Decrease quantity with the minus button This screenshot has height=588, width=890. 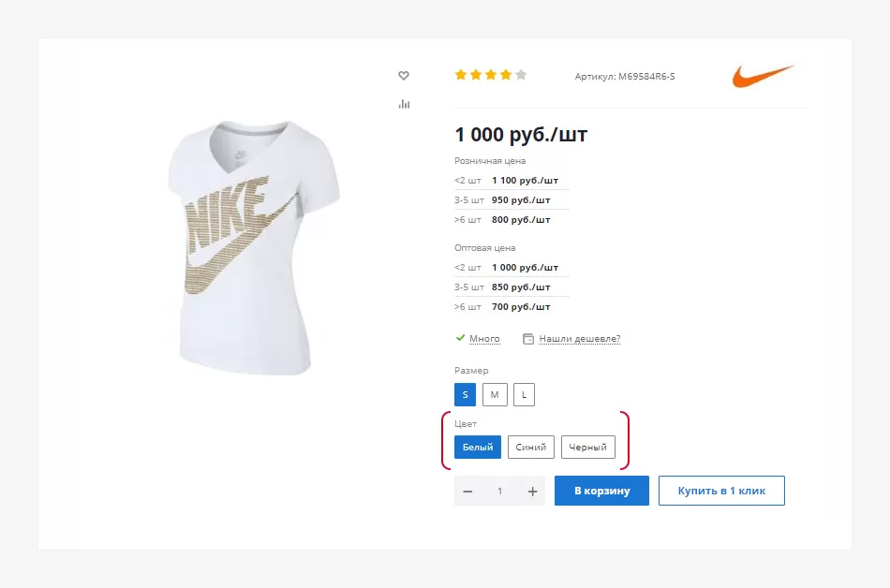467,491
